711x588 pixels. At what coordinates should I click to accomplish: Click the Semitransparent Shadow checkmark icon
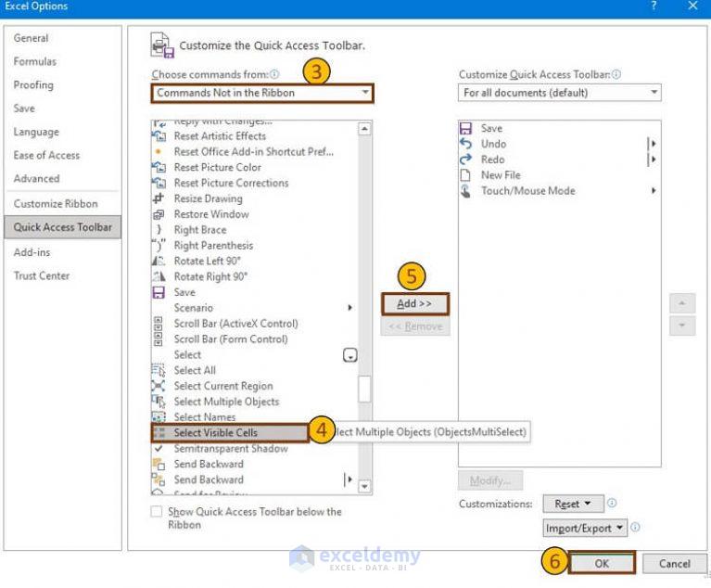(159, 448)
